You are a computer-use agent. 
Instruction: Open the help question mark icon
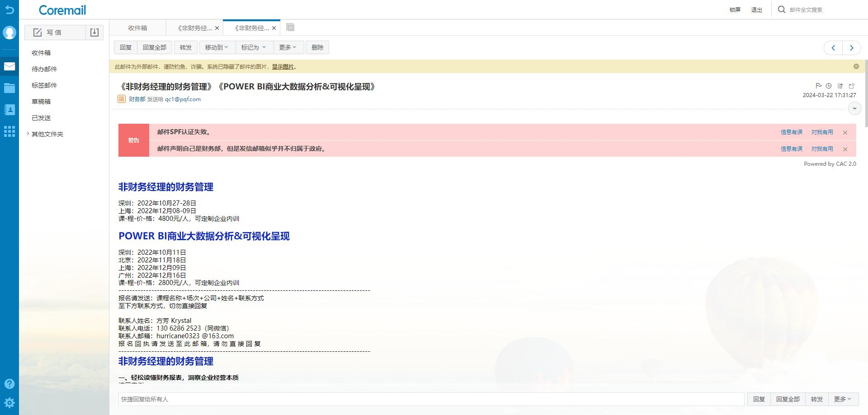tap(9, 384)
